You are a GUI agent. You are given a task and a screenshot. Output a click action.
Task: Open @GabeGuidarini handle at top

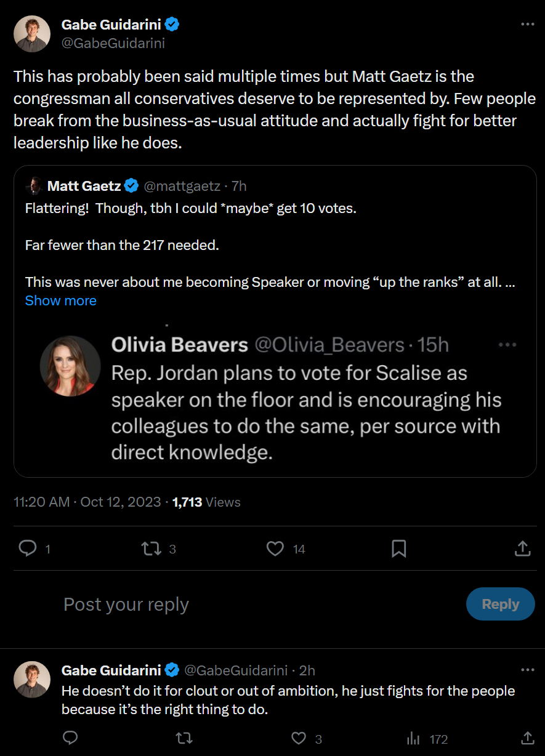[113, 43]
